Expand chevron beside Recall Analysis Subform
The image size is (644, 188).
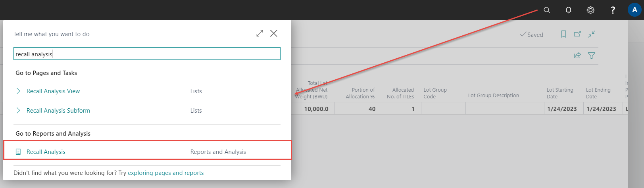coord(18,111)
